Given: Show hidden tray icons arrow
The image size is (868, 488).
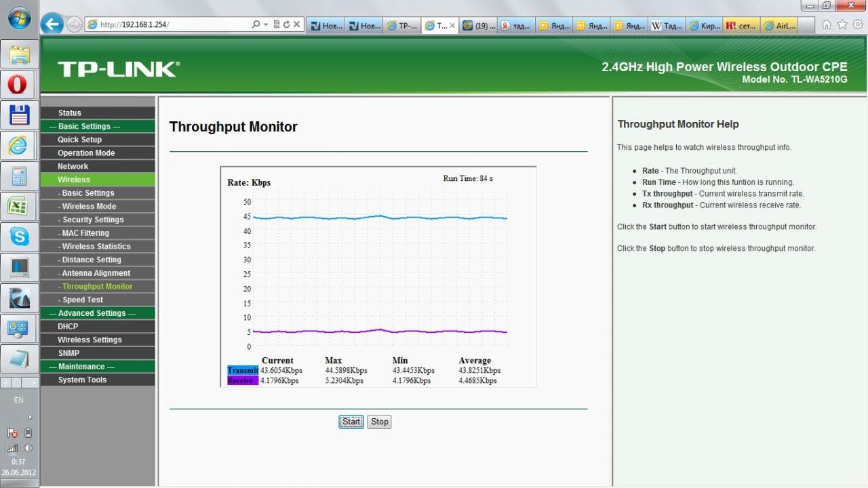Looking at the screenshot, I should (30, 418).
